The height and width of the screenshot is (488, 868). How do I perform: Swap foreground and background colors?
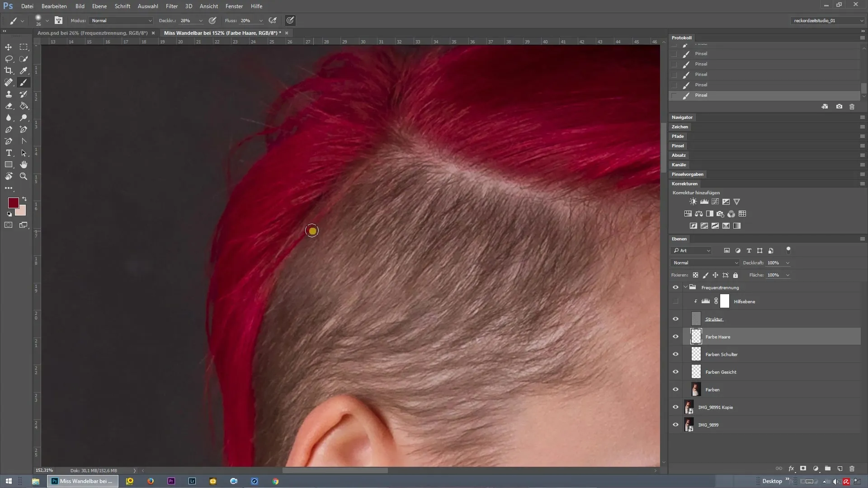24,199
